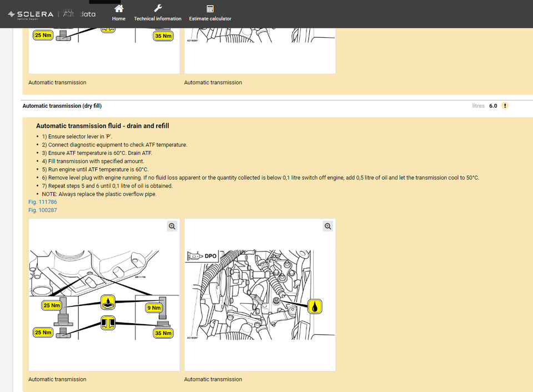The width and height of the screenshot is (533, 392).
Task: Click the lower drain plug torque figure image
Action: [x=104, y=295]
